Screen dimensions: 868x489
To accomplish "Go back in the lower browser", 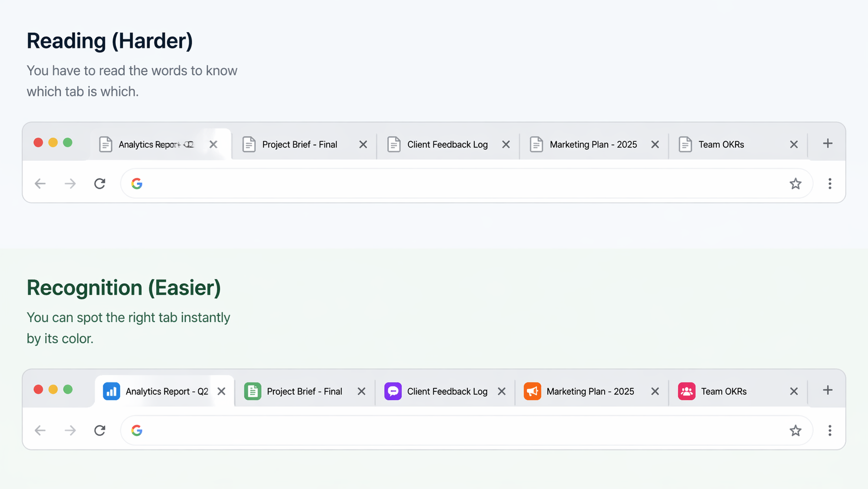I will point(40,430).
